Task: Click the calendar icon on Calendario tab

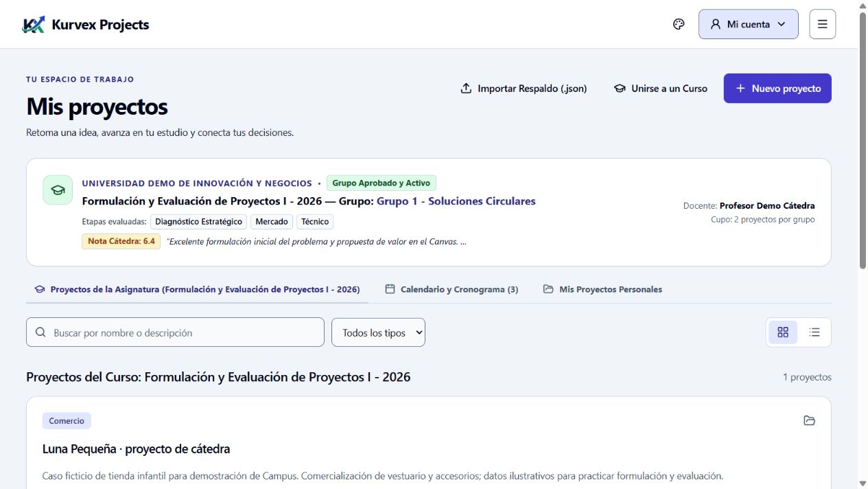Action: click(x=390, y=289)
